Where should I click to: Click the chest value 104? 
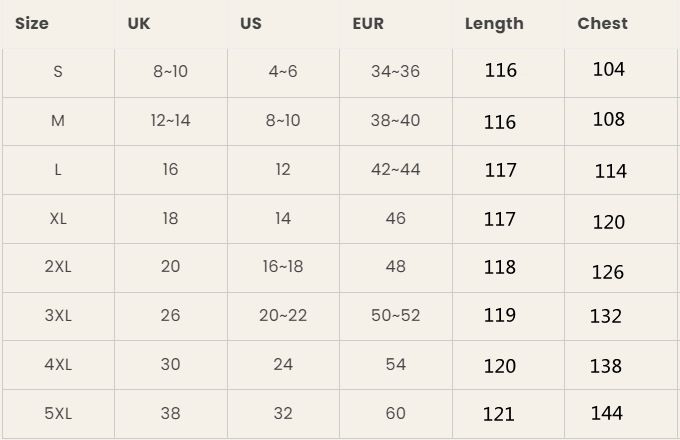609,69
